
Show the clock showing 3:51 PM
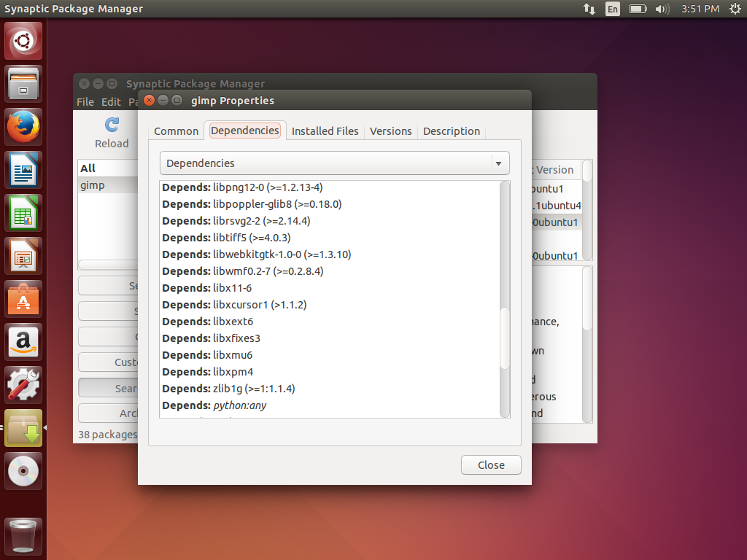click(700, 9)
